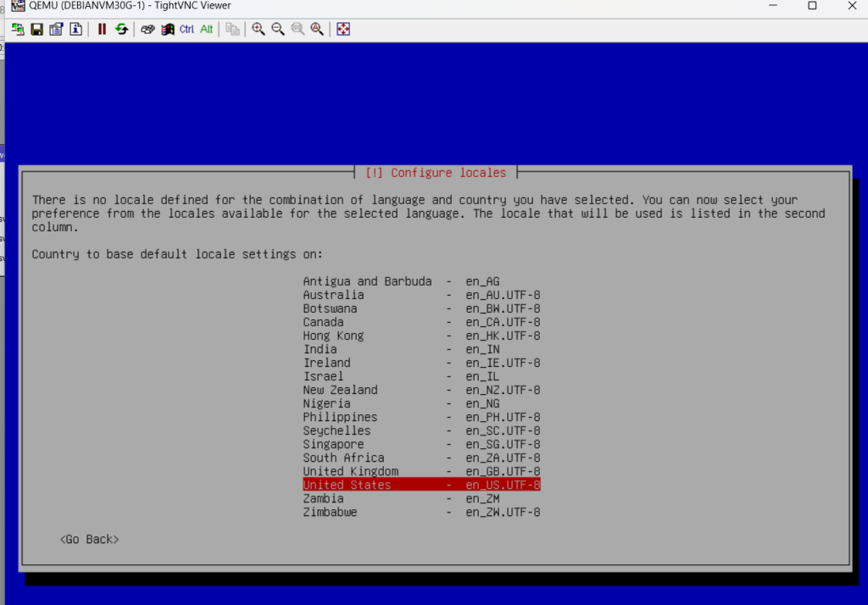Image resolution: width=868 pixels, height=605 pixels.
Task: Show the connection info icon
Action: click(75, 29)
